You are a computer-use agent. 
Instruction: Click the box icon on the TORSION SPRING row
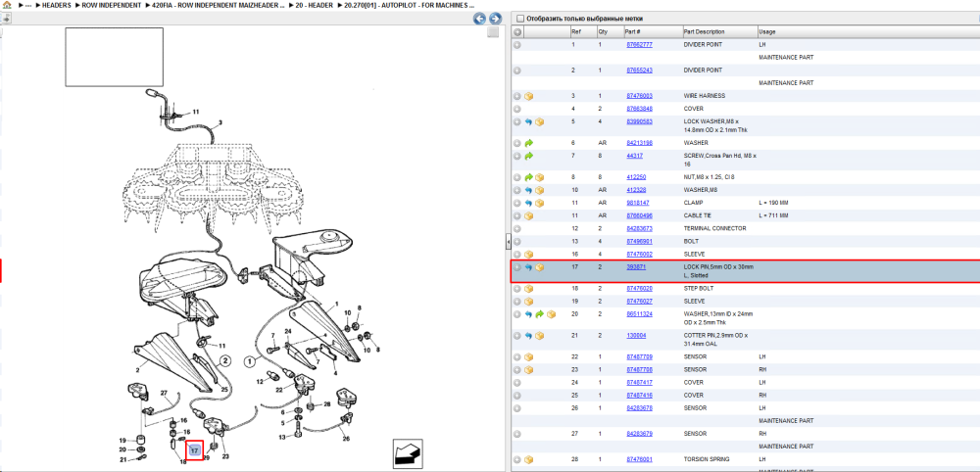point(528,459)
